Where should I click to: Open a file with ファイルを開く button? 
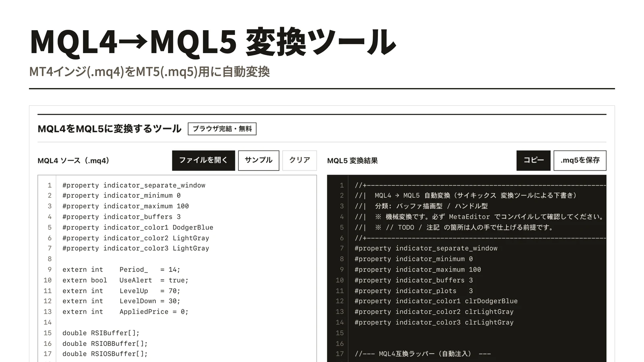(203, 160)
